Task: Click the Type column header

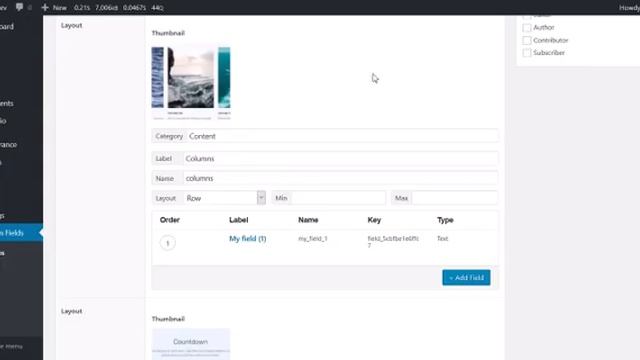Action: point(445,220)
